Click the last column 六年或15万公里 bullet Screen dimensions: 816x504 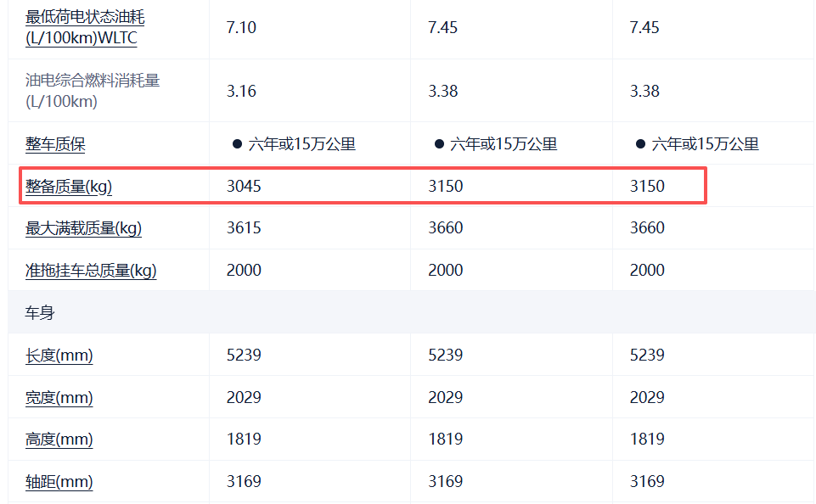(640, 144)
